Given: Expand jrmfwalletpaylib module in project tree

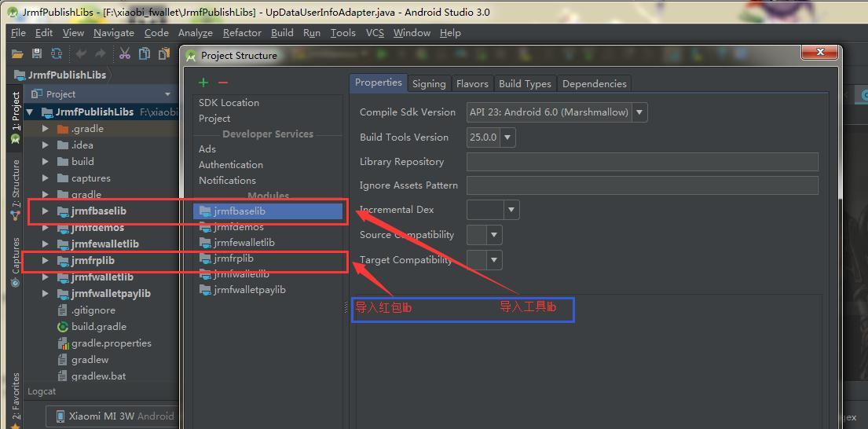Looking at the screenshot, I should tap(46, 293).
